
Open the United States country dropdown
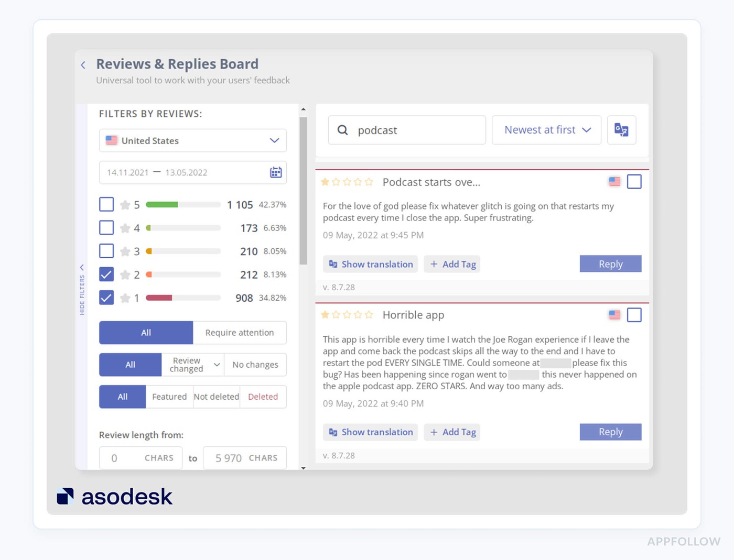(x=192, y=140)
